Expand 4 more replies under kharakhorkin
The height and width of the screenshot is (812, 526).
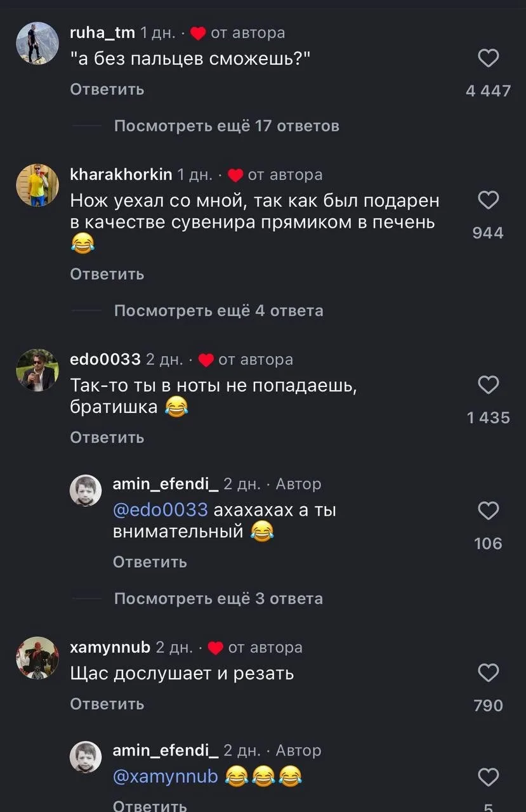tap(218, 311)
